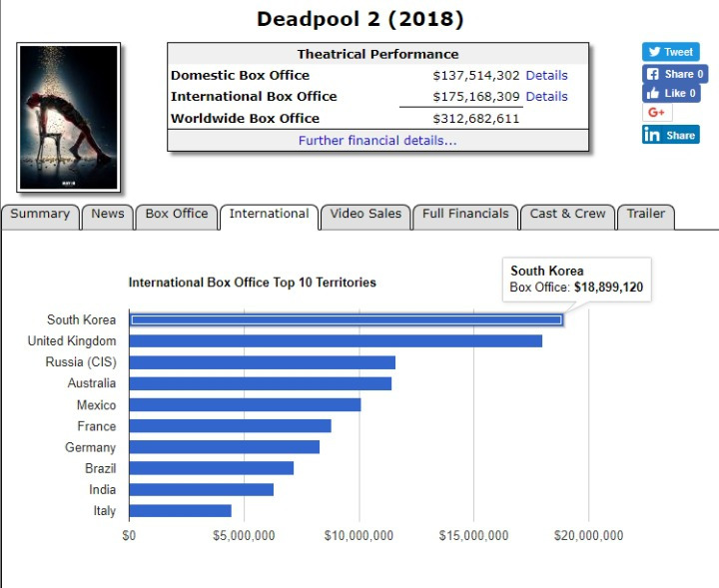Click the International Box Office row label
719x588 pixels.
254,96
